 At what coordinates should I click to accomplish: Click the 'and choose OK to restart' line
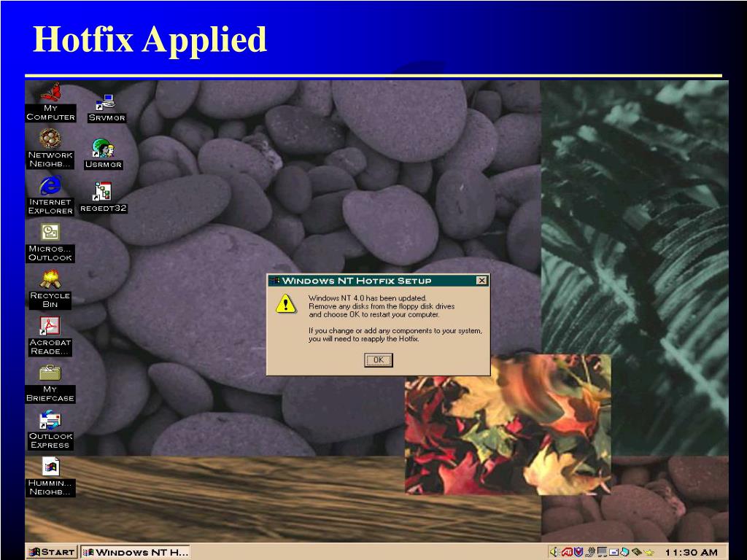coord(374,314)
